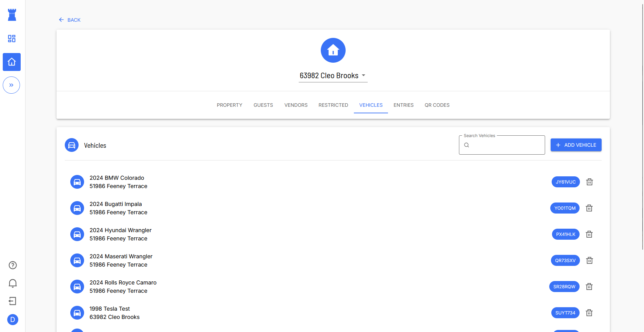Select the 2024 Maserati Wrangler list entry
The height and width of the screenshot is (332, 644).
pos(121,260)
